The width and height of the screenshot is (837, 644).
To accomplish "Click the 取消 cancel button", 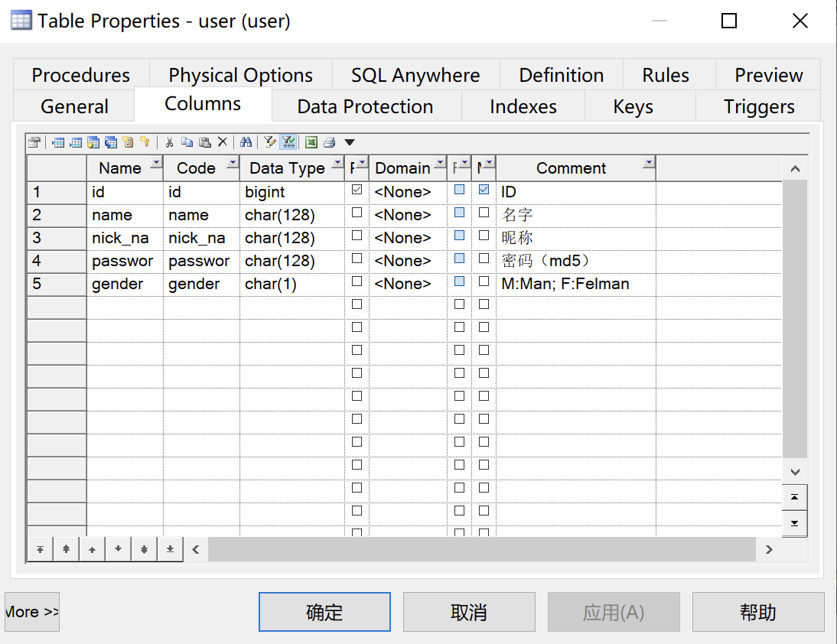I will click(468, 612).
